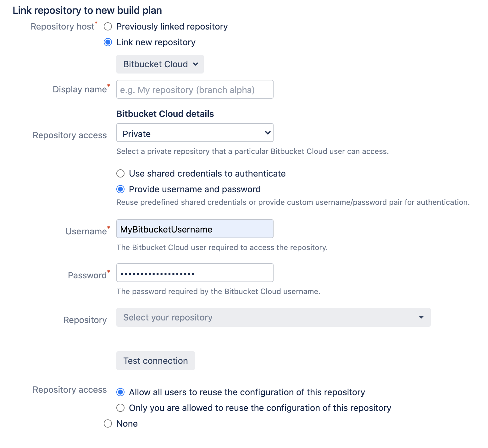Open the Select your repository dropdown

click(273, 317)
